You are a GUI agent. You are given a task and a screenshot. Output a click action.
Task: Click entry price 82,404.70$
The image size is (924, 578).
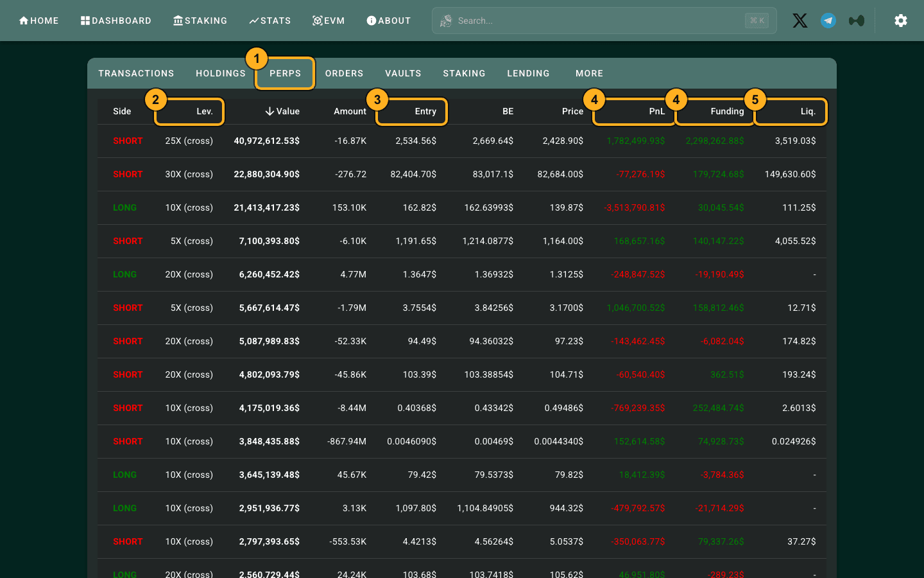[x=413, y=174]
